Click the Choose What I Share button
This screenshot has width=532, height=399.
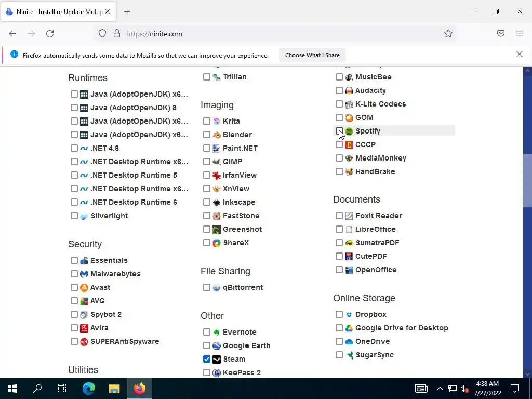pos(312,55)
